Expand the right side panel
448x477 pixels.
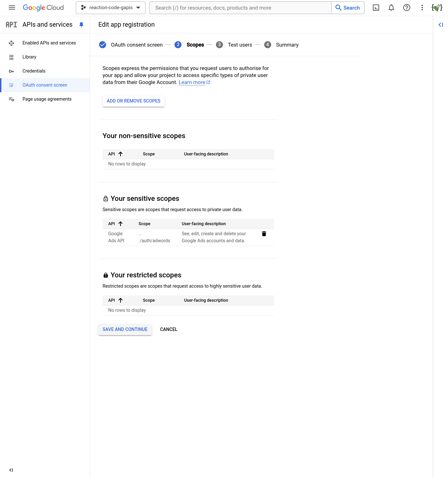(x=441, y=25)
